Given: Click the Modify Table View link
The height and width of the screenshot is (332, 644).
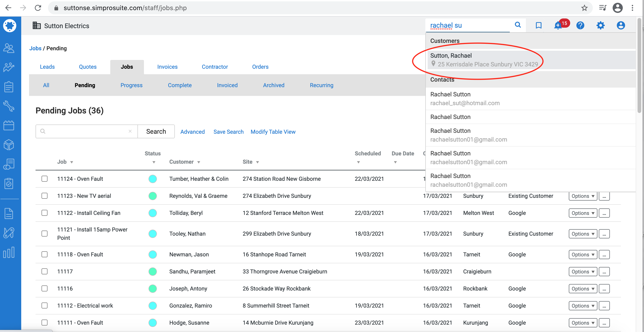Looking at the screenshot, I should (x=273, y=132).
